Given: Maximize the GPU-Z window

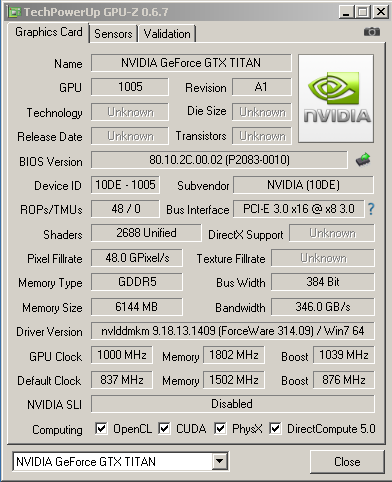Looking at the screenshot, I should pyautogui.click(x=363, y=12).
